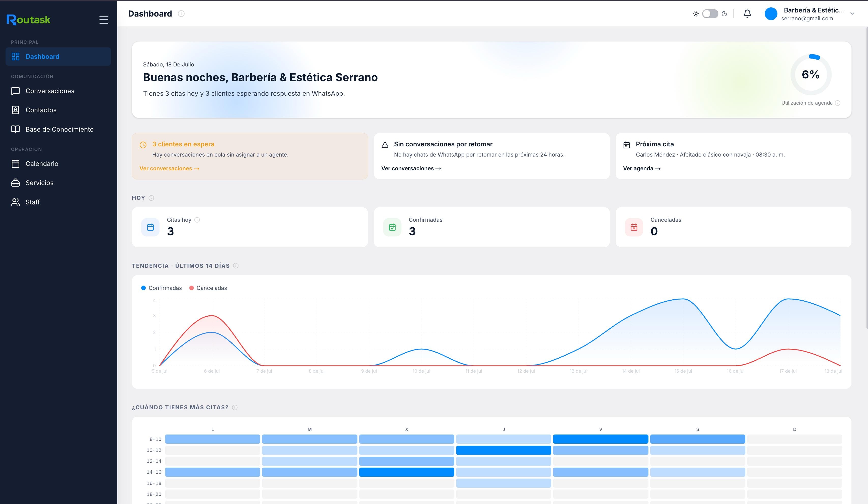Click blue calendar icon in Citas hoy card
The width and height of the screenshot is (868, 504).
pyautogui.click(x=151, y=227)
